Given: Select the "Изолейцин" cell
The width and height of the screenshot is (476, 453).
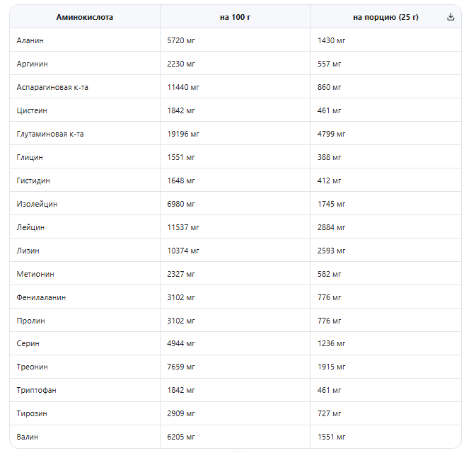Looking at the screenshot, I should point(37,204).
